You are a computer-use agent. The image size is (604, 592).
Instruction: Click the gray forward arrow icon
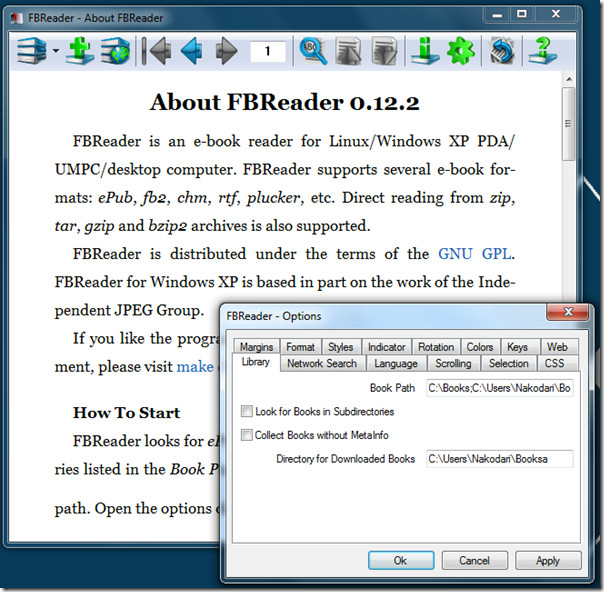point(226,50)
